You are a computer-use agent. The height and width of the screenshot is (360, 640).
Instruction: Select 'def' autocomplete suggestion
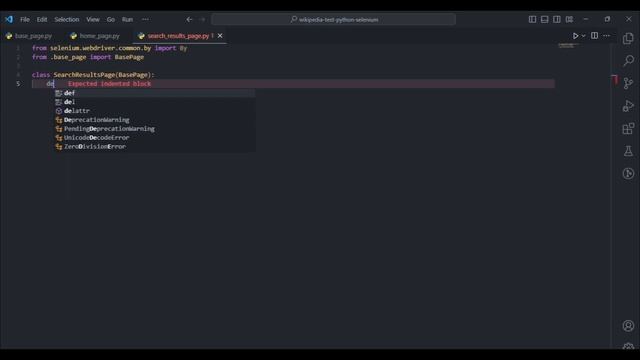[155, 93]
